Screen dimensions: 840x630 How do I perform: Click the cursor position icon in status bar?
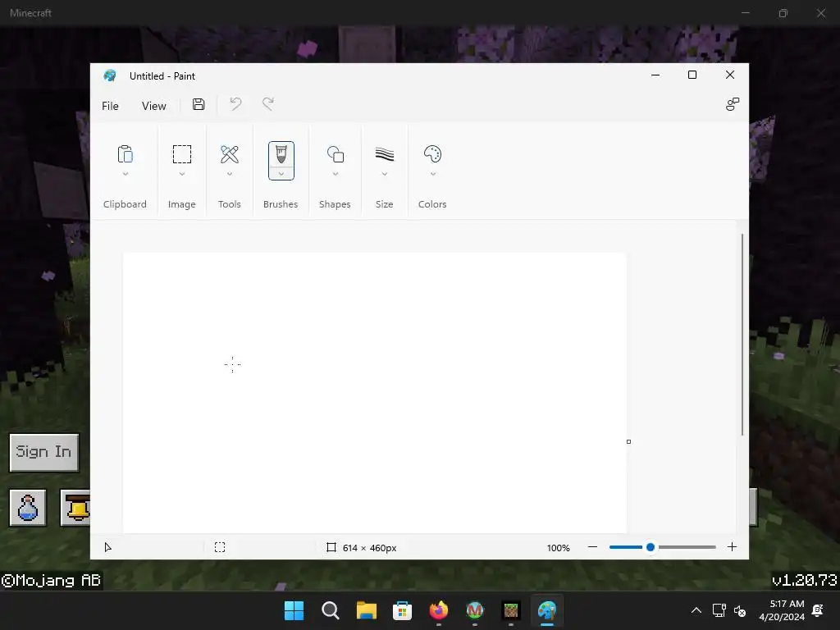click(107, 547)
